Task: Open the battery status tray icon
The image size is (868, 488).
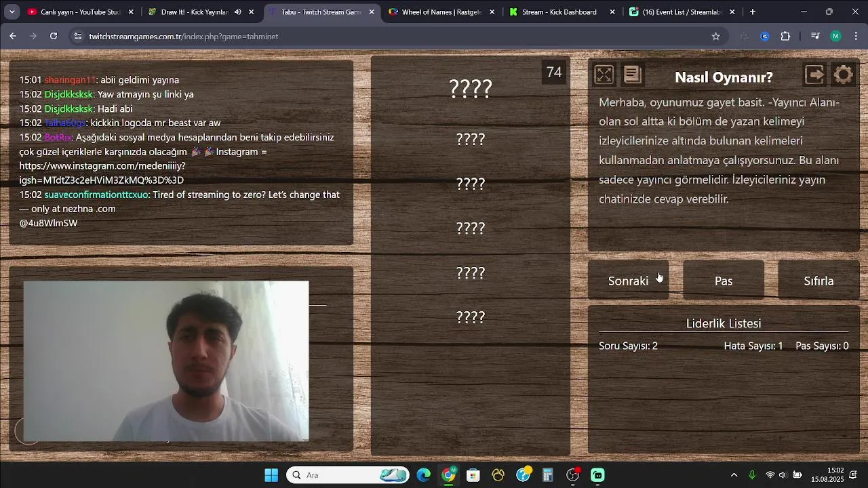Action: tap(797, 475)
